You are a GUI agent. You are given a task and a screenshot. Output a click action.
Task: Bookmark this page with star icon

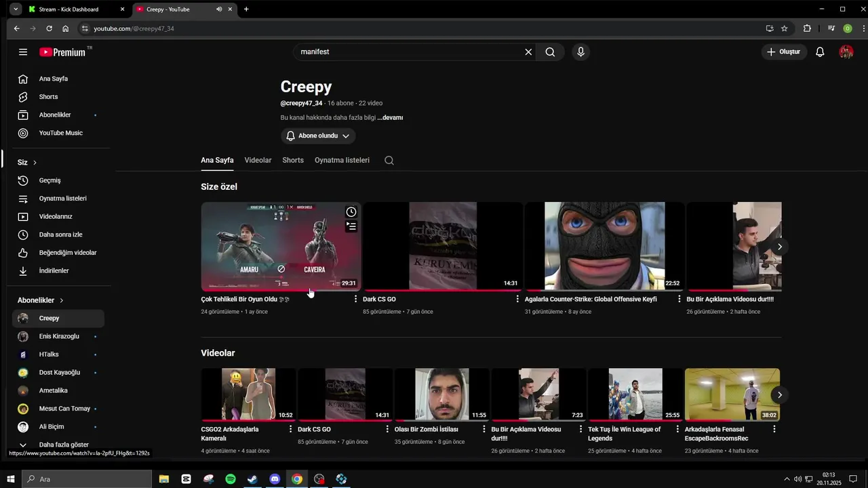[x=785, y=28]
